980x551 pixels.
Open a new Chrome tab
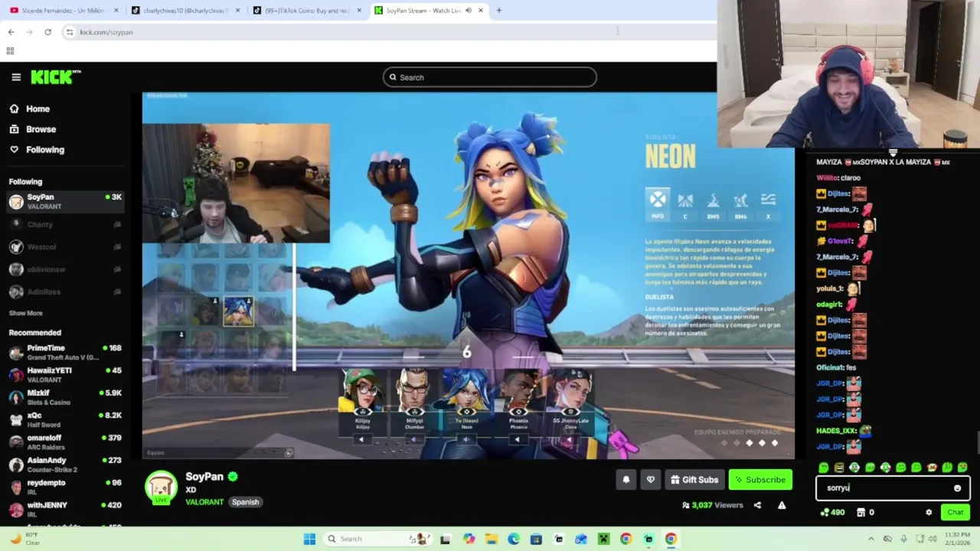(x=498, y=11)
